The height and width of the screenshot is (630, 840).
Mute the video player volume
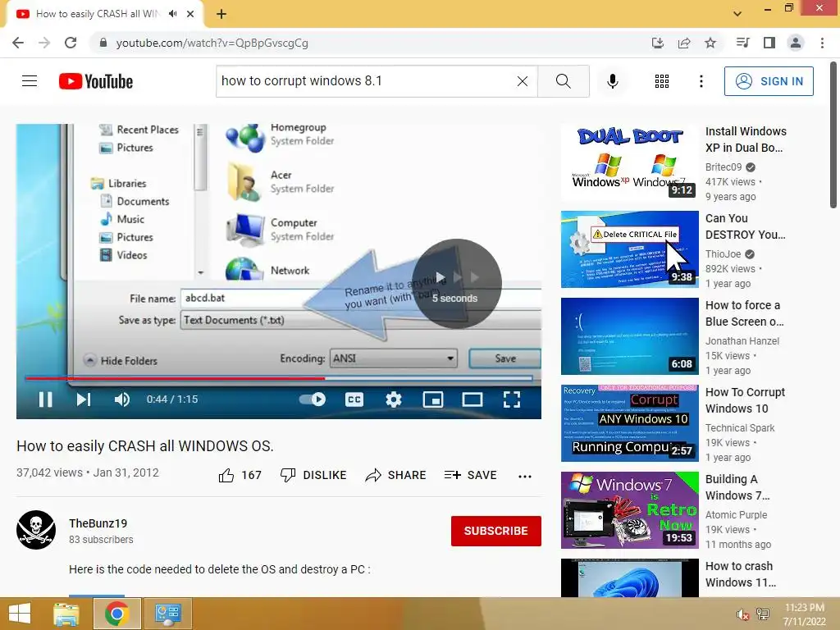(x=121, y=399)
